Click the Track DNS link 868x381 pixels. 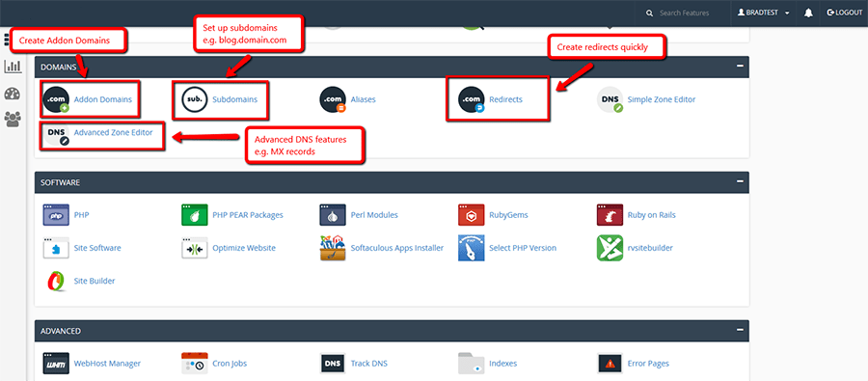pos(369,364)
